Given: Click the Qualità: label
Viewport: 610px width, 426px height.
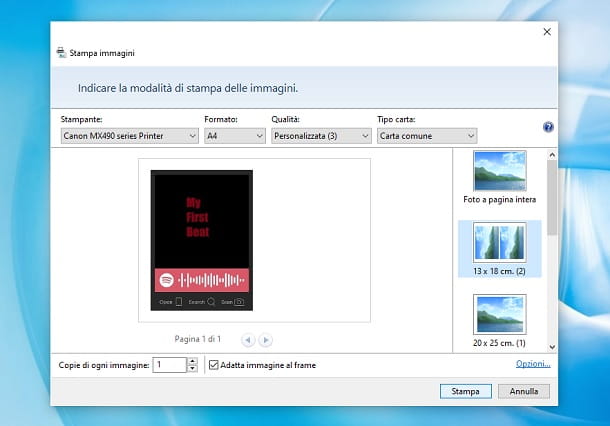Looking at the screenshot, I should click(x=285, y=119).
